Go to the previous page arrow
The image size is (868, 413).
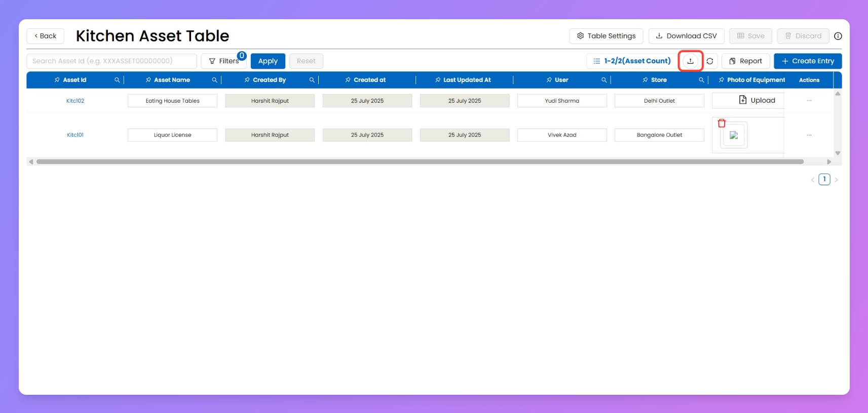(x=813, y=180)
